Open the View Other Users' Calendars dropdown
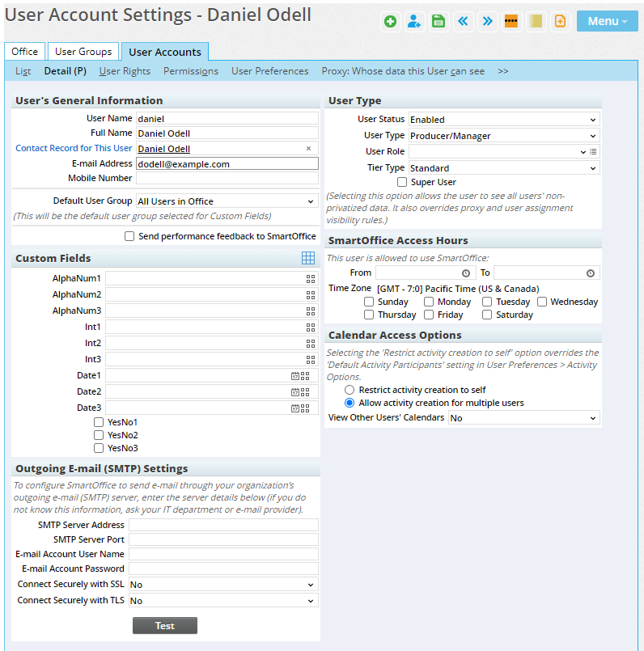 pyautogui.click(x=523, y=418)
